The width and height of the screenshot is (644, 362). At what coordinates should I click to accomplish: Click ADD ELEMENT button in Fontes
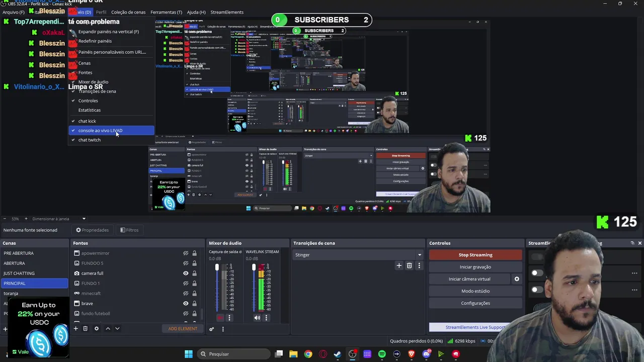pos(183,329)
